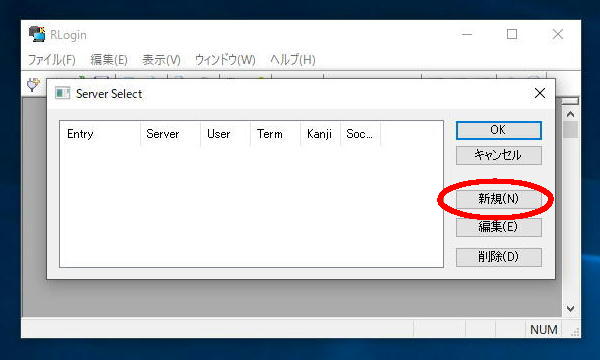Image resolution: width=600 pixels, height=360 pixels.
Task: Close the Server Select dialog
Action: tap(540, 93)
